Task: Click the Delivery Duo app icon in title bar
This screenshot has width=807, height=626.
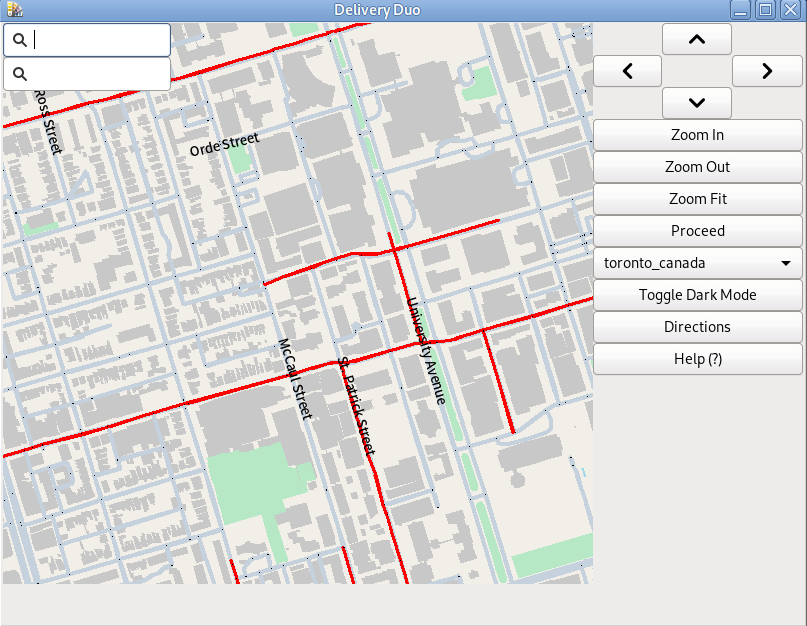Action: [14, 10]
